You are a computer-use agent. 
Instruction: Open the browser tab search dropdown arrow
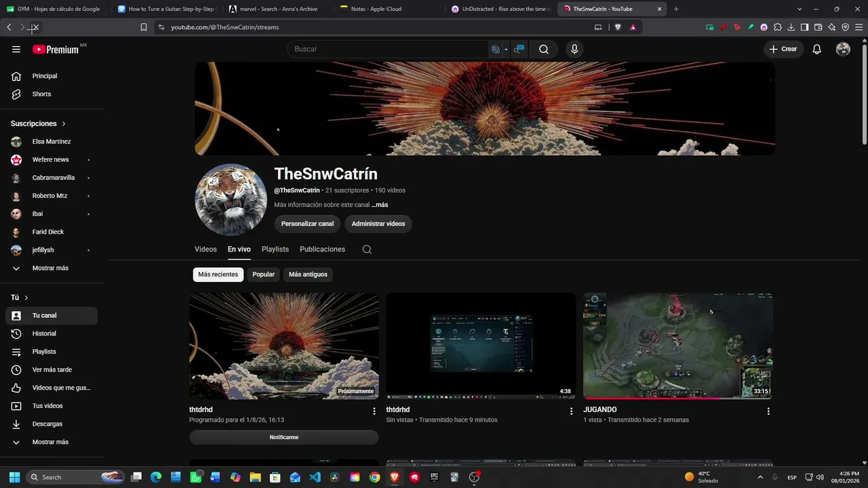(800, 9)
